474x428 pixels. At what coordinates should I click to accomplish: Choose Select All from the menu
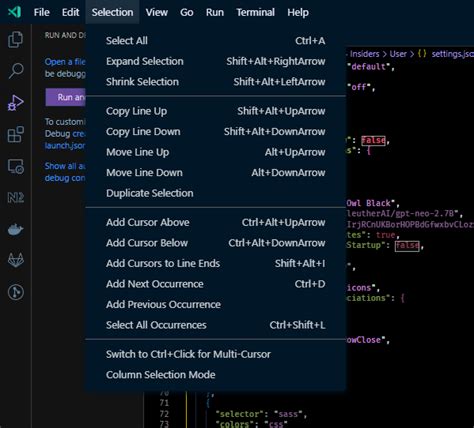coord(216,41)
